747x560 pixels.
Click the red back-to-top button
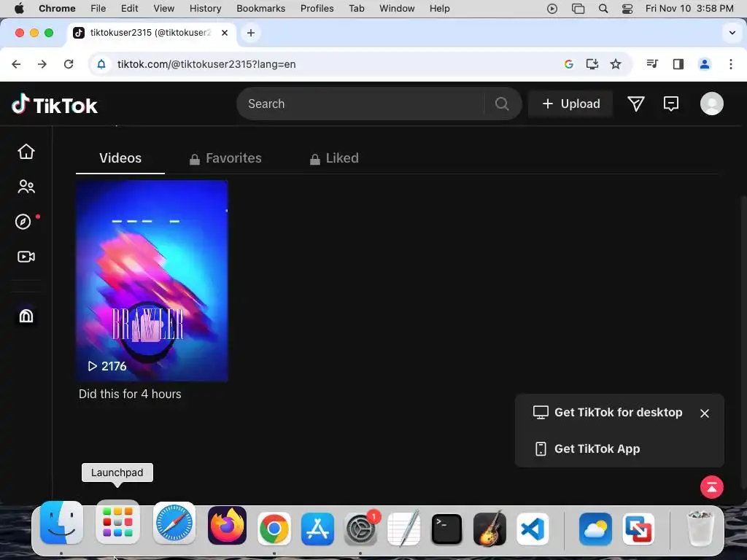(x=712, y=487)
